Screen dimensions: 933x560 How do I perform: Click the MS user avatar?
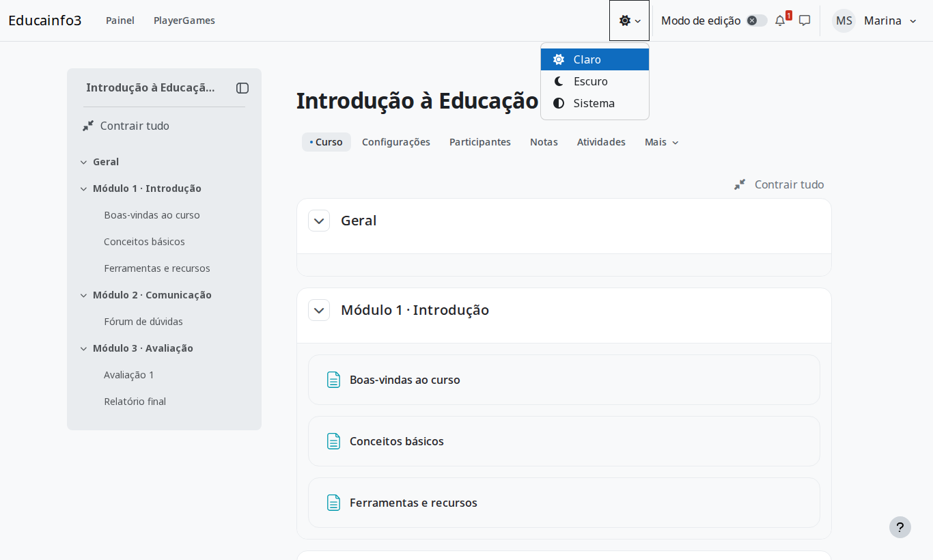[x=844, y=20]
